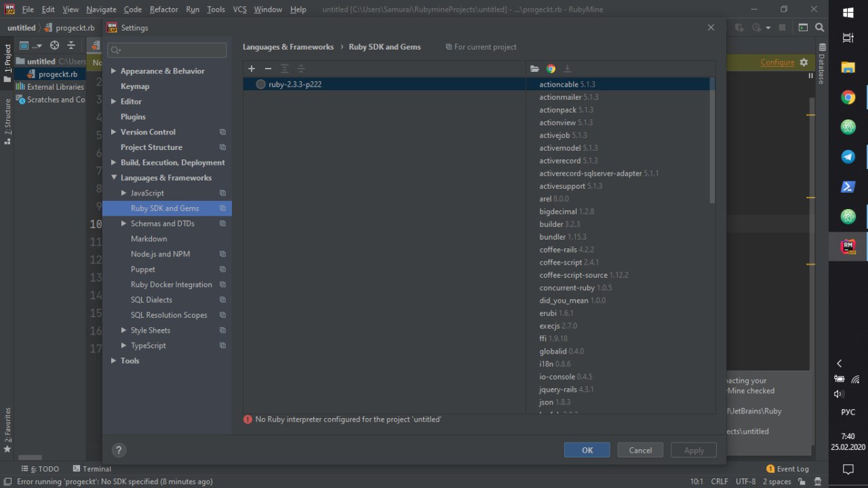Open the VCS menu
The height and width of the screenshot is (488, 868).
[239, 10]
